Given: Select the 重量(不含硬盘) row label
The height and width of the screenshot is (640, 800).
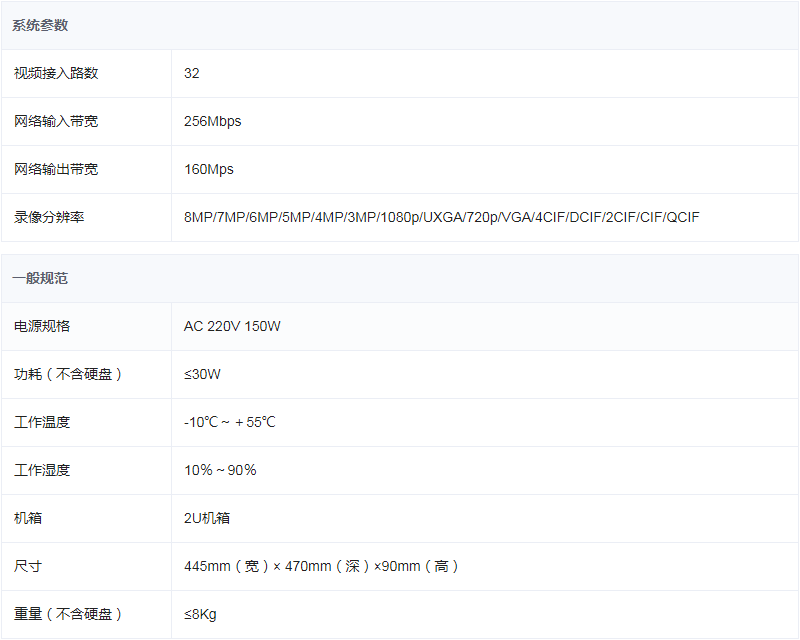Looking at the screenshot, I should coord(68,614).
